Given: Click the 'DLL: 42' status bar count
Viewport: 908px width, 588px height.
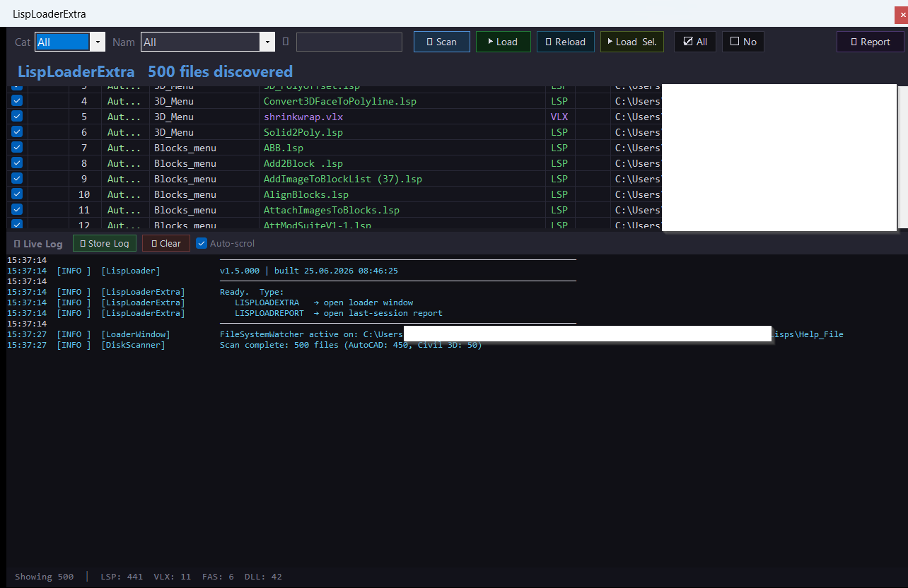Looking at the screenshot, I should click(263, 577).
